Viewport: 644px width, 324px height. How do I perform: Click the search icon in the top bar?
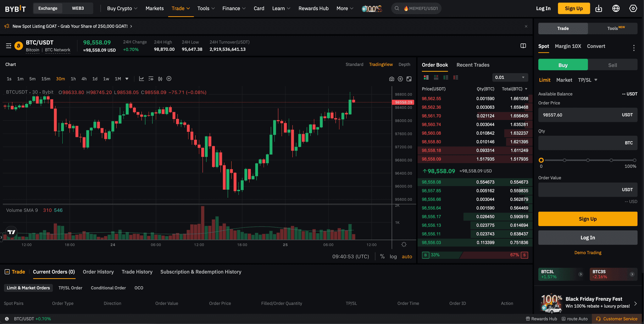coord(397,9)
